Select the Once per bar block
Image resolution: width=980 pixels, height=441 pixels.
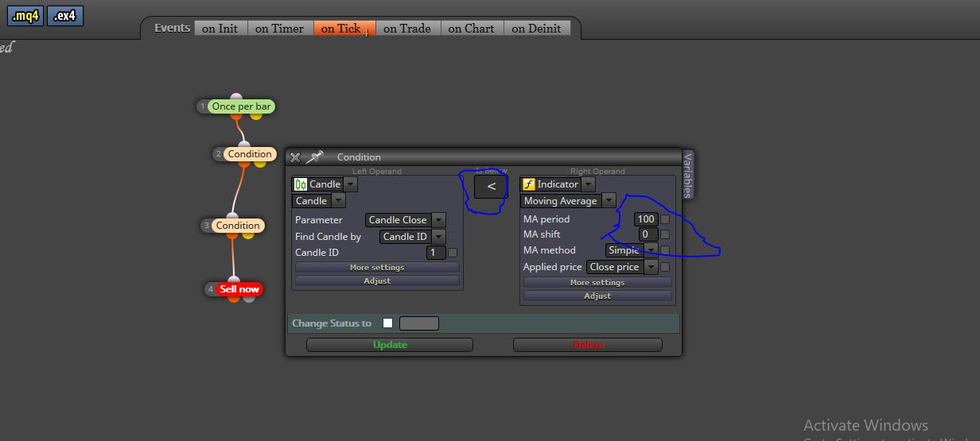tap(241, 106)
